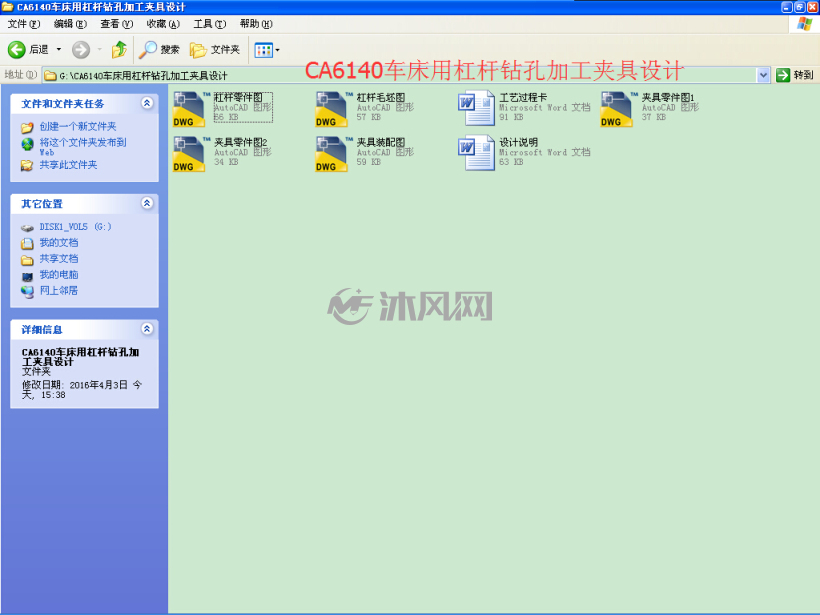Open the 编辑 (Edit) menu
The width and height of the screenshot is (820, 615).
tap(70, 24)
